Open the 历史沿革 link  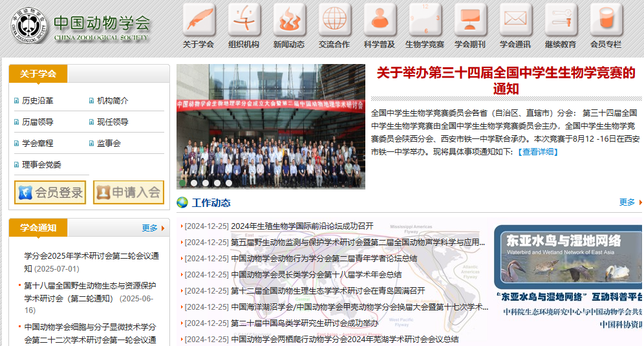pos(38,101)
